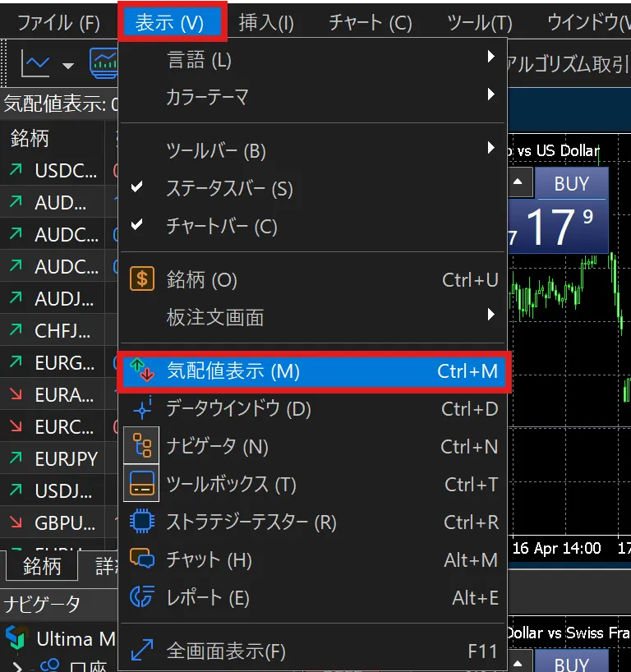This screenshot has width=631, height=672.
Task: Click the toolbar drag handle dots
Action: click(3, 63)
